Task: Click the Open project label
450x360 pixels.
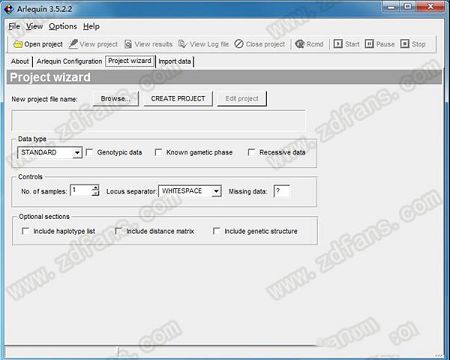Action: coord(43,44)
